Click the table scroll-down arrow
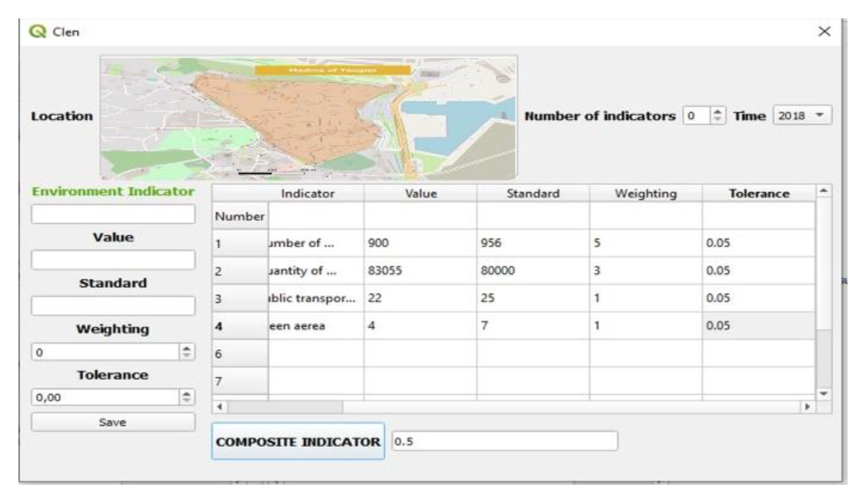Viewport: 866px width, 504px height. pos(823,394)
